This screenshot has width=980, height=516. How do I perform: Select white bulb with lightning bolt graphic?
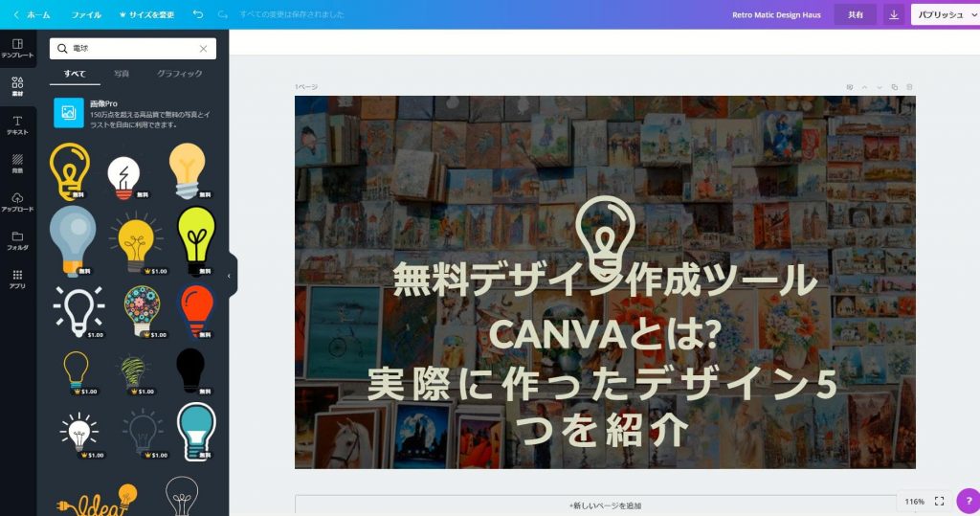tap(123, 178)
